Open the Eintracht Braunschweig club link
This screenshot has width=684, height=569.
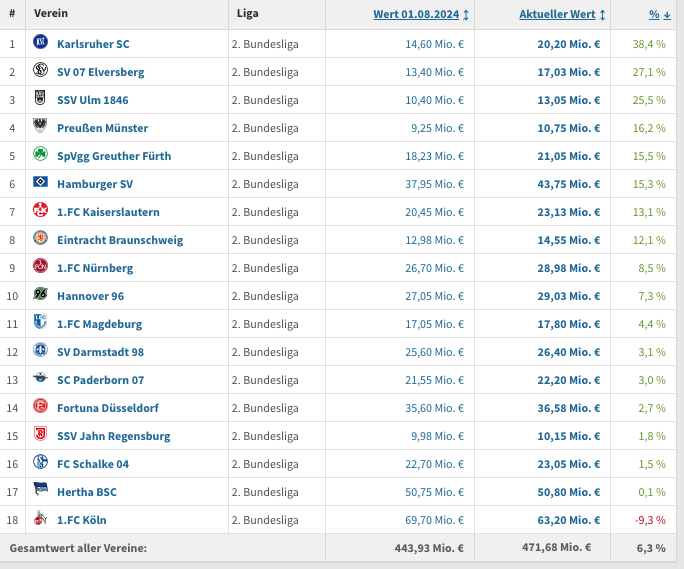point(120,240)
